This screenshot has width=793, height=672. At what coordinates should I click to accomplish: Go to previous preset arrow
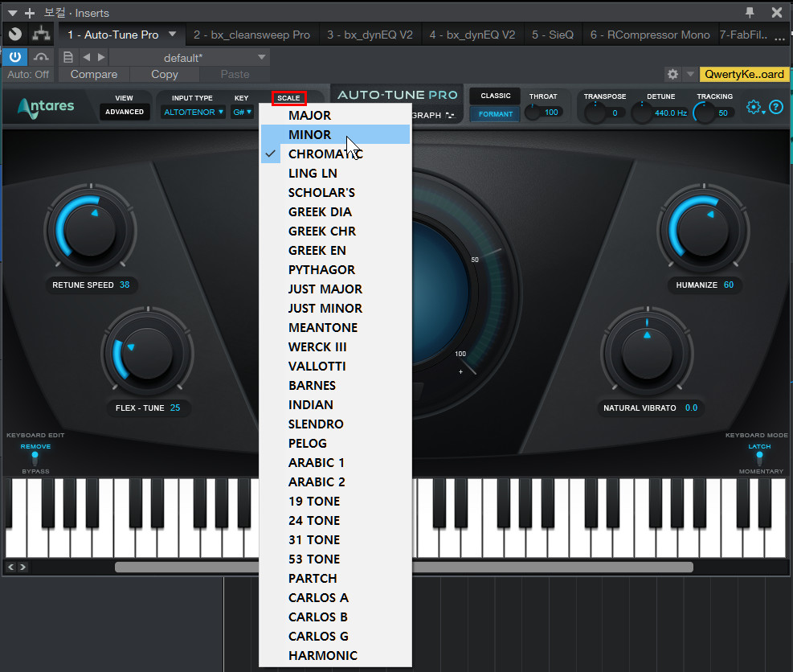point(87,57)
